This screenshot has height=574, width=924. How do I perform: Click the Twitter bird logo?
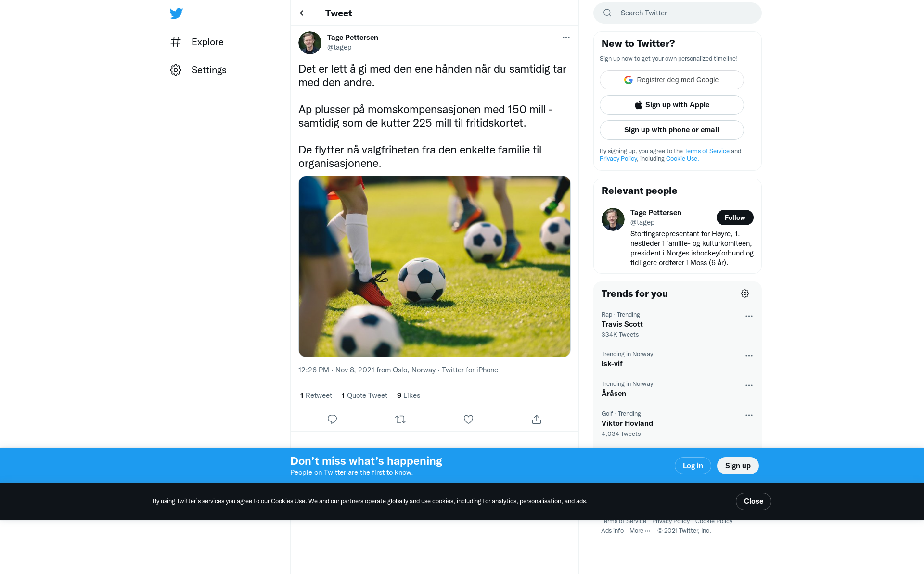tap(176, 13)
